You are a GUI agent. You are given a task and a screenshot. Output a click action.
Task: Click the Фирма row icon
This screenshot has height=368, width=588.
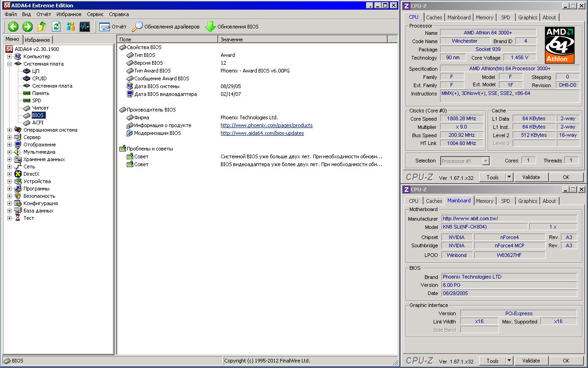click(x=130, y=117)
